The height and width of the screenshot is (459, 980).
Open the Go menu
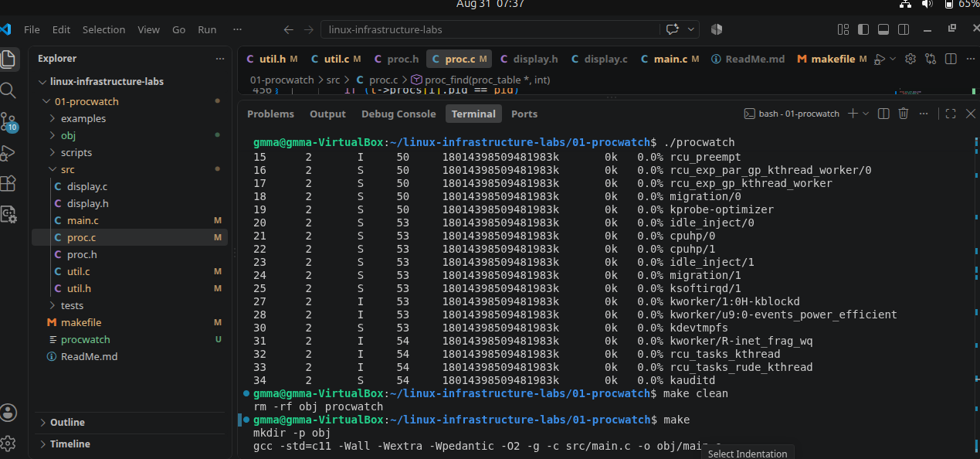point(179,29)
